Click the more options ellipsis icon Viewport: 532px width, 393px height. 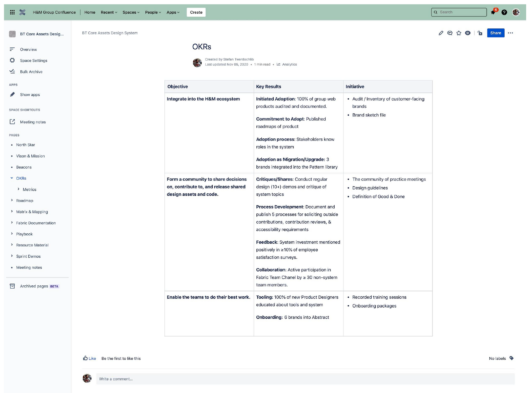(x=511, y=33)
